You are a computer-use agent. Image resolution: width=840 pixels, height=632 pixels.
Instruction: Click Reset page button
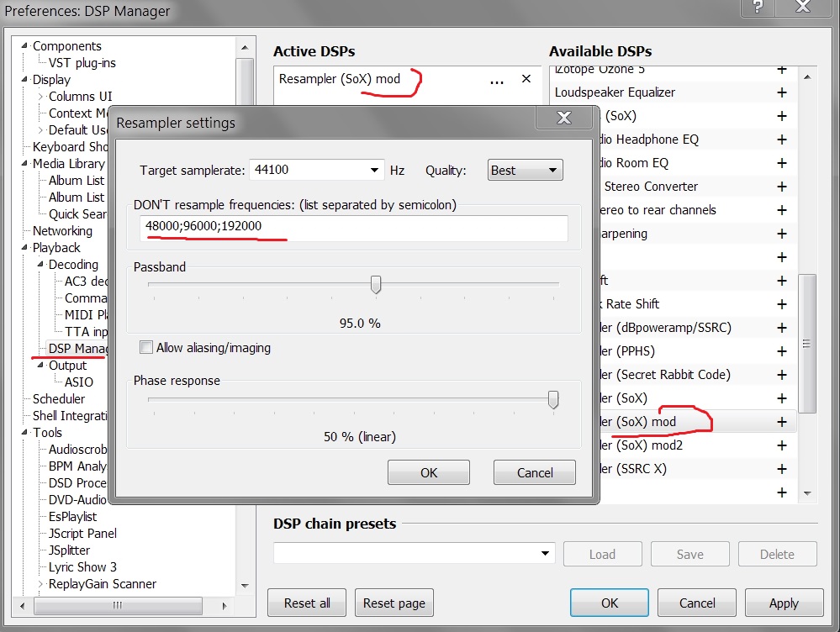[394, 603]
